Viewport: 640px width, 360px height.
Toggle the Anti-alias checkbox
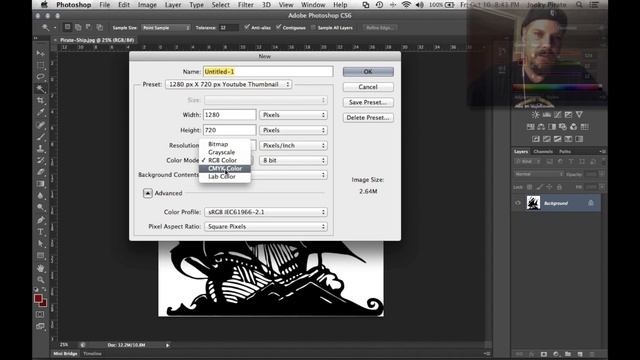247,27
